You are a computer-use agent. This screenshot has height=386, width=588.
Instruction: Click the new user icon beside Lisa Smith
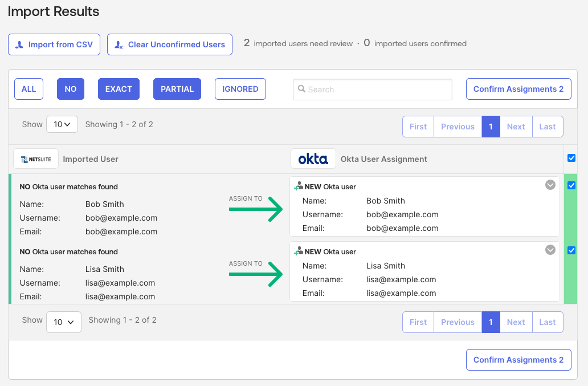click(299, 251)
